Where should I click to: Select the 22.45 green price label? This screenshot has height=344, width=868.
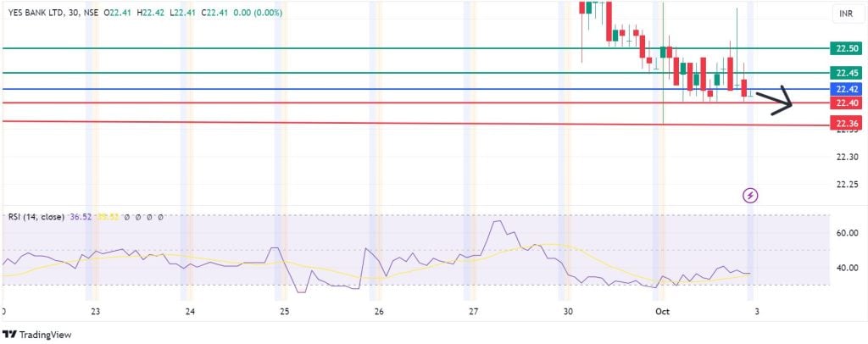point(847,73)
